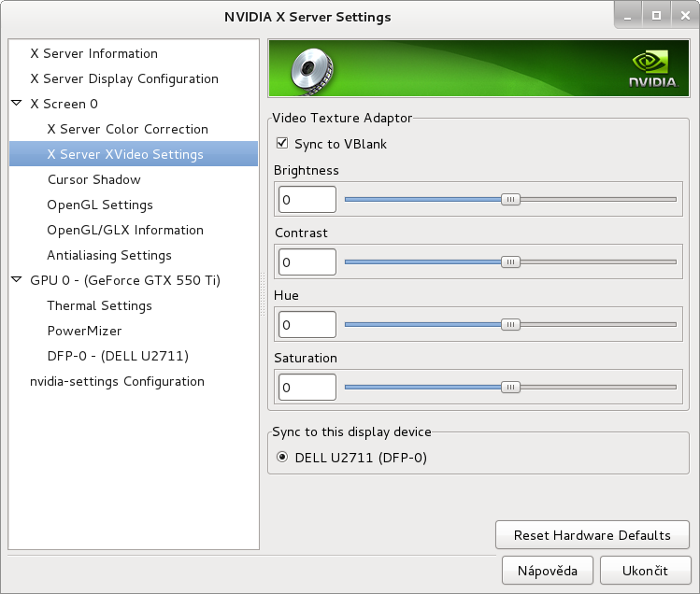Viewport: 700px width, 594px height.
Task: Toggle Sync to VBlank checkbox
Action: click(x=282, y=143)
